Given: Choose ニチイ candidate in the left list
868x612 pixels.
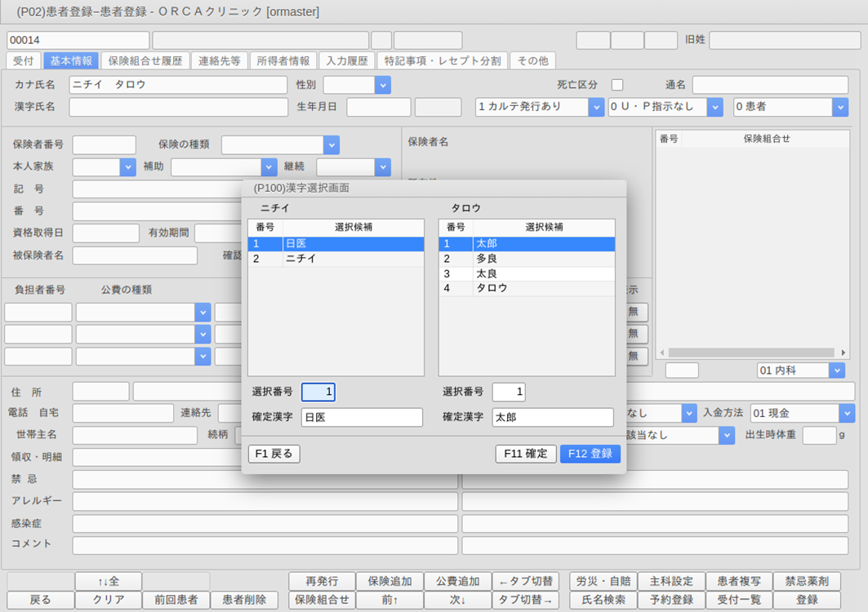Looking at the screenshot, I should (x=336, y=259).
